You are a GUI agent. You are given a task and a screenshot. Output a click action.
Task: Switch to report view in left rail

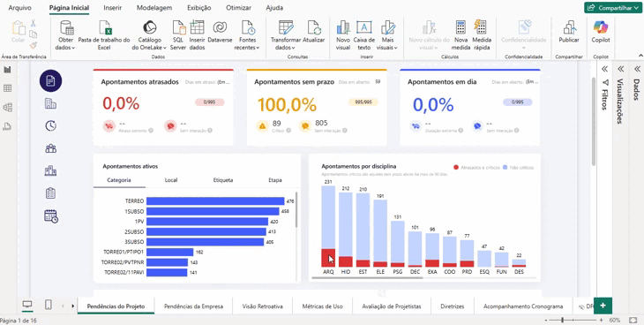[x=7, y=70]
